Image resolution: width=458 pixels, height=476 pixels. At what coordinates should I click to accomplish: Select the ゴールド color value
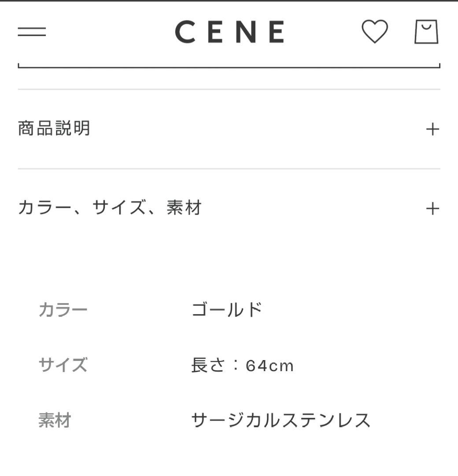[227, 310]
